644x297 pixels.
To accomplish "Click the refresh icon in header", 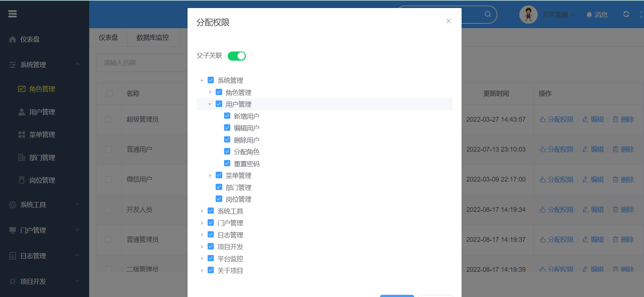I will pos(626,14).
